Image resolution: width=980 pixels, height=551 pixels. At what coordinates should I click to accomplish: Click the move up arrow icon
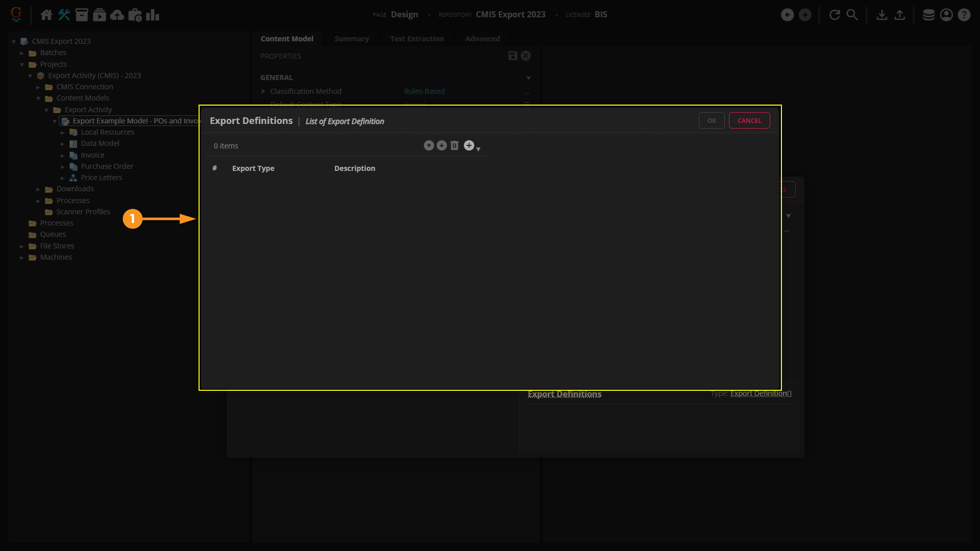tap(429, 145)
